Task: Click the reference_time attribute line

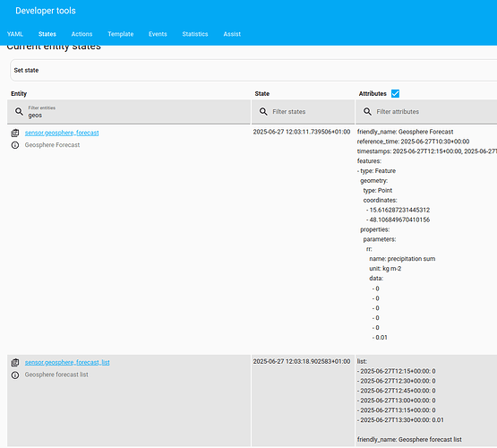Action: (x=413, y=142)
